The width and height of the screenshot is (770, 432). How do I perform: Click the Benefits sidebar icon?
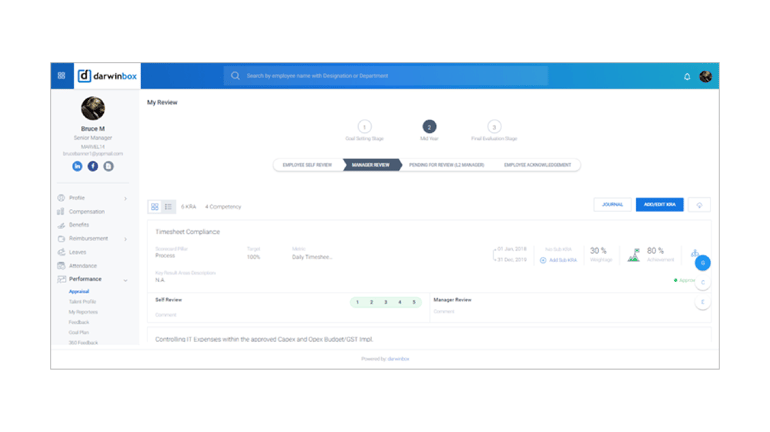click(x=61, y=225)
